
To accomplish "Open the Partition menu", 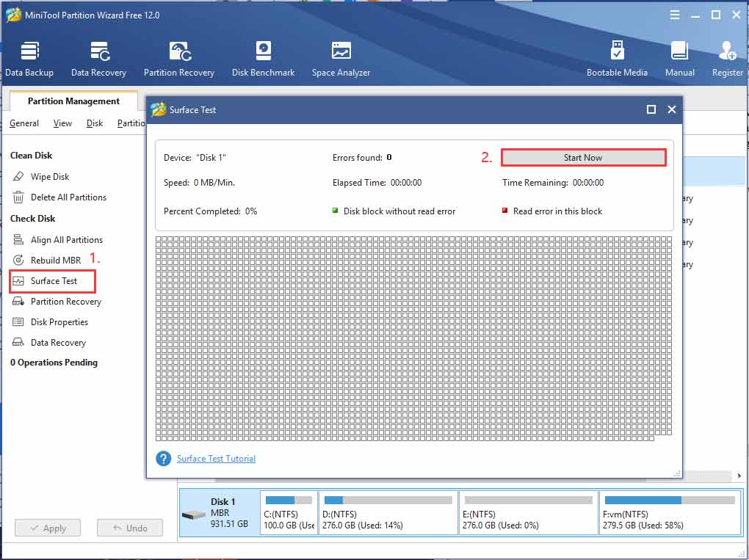I will click(x=131, y=123).
